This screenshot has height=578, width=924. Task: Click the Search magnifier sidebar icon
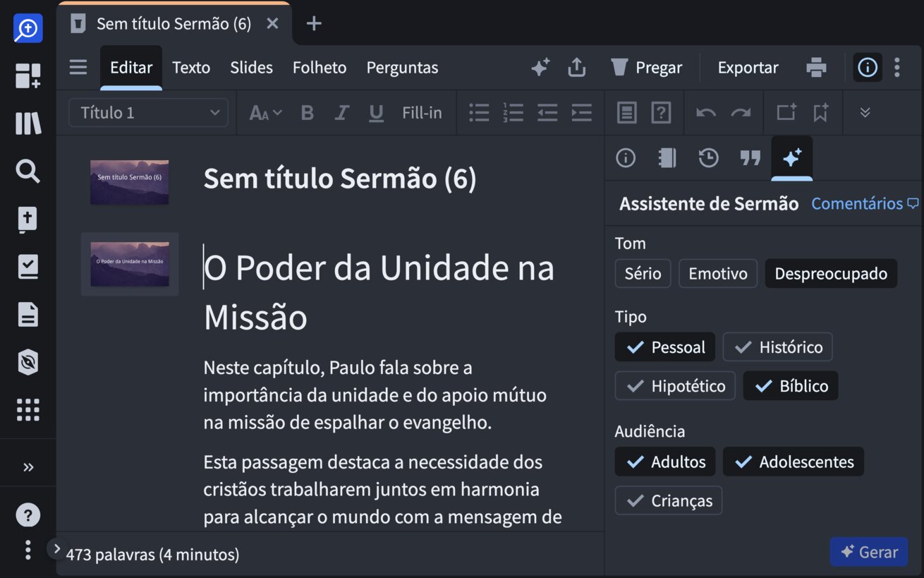point(28,171)
